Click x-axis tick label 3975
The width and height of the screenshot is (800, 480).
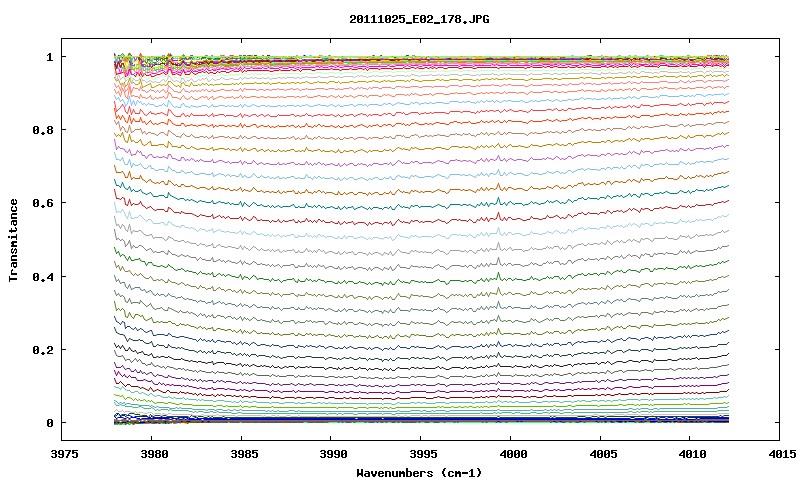(x=65, y=454)
